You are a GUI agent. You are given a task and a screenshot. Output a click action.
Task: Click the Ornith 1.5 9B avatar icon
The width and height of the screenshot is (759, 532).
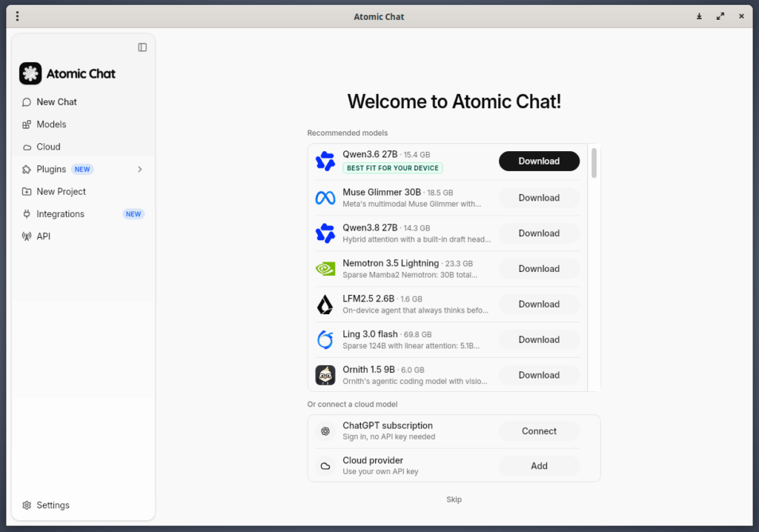325,375
